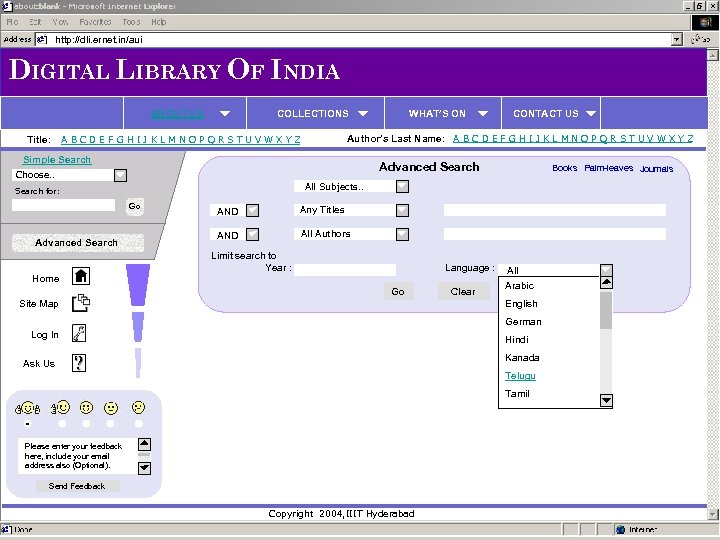
Task: Open the Tools menu
Action: coord(131,22)
